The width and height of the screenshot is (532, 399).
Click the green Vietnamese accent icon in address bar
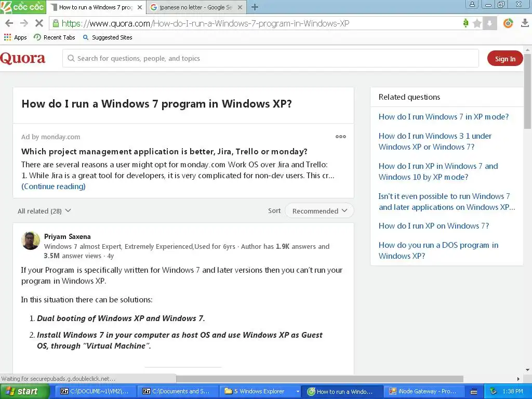point(466,23)
